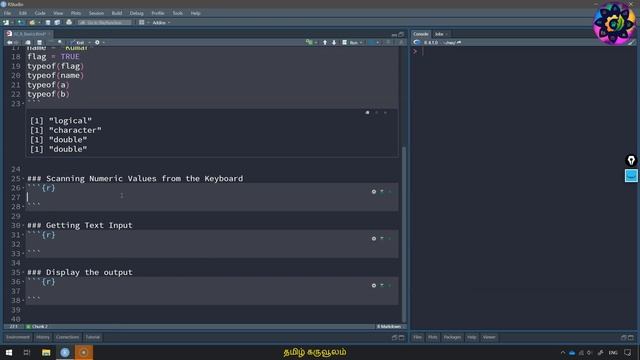Open the document settings gear
The width and height of the screenshot is (640, 360).
(x=97, y=42)
